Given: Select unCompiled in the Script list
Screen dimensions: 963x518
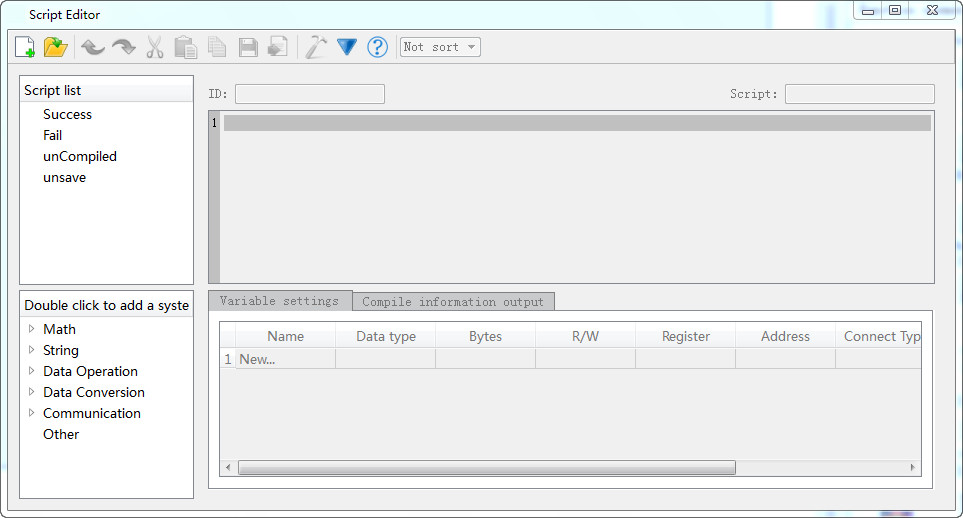Looking at the screenshot, I should click(80, 156).
